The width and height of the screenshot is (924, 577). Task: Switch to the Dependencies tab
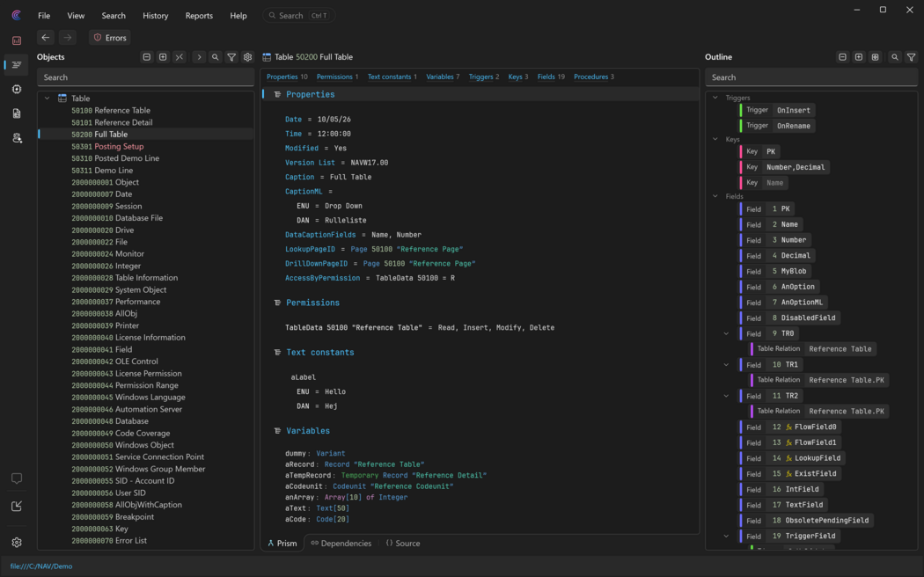coord(341,544)
